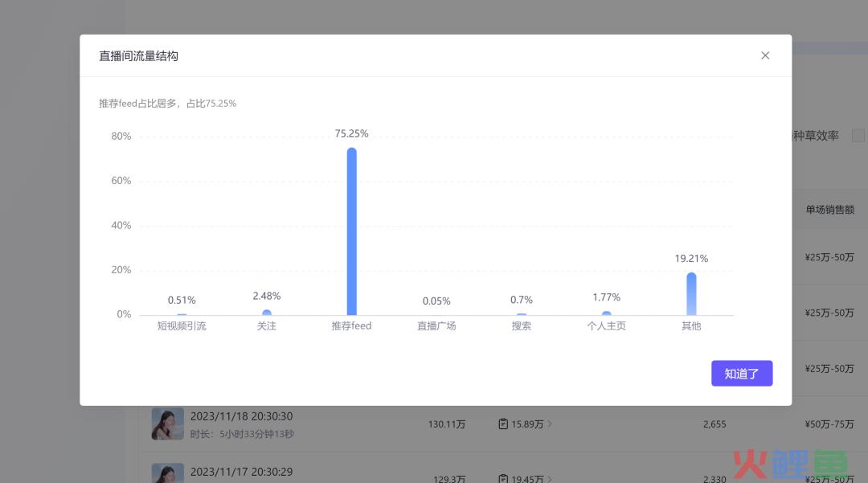Expand chevron after 19.45万
This screenshot has width=868, height=483.
coord(551,479)
